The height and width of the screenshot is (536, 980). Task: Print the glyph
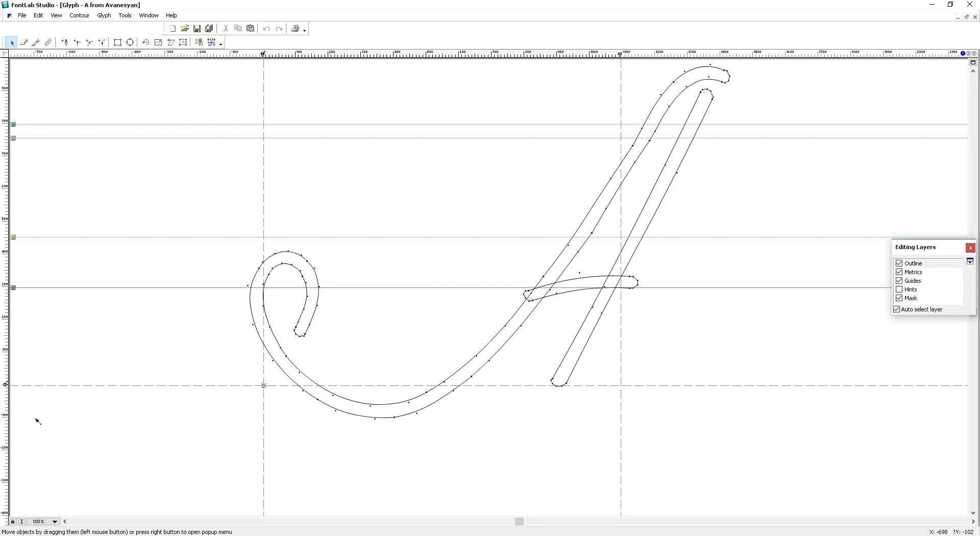pyautogui.click(x=295, y=29)
